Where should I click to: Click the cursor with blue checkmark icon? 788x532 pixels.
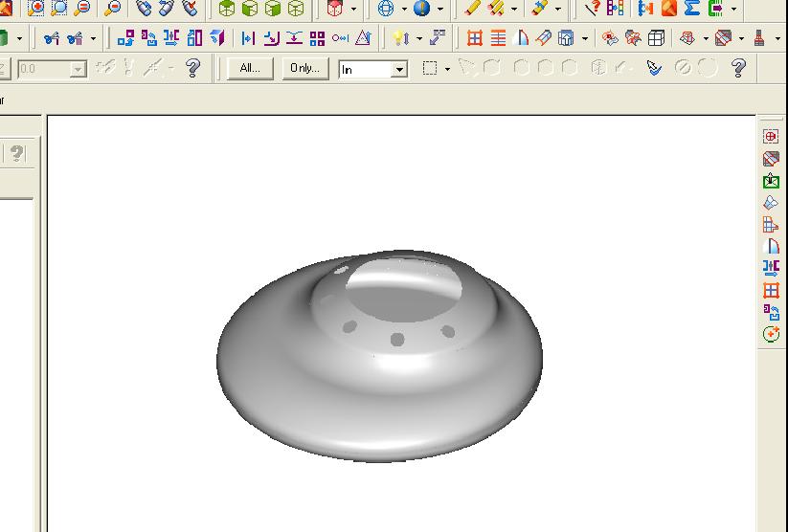654,68
